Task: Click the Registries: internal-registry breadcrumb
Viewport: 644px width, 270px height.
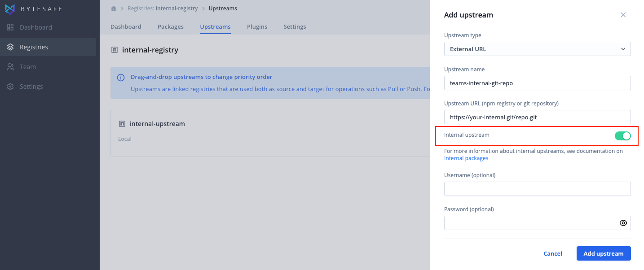Action: pos(163,9)
